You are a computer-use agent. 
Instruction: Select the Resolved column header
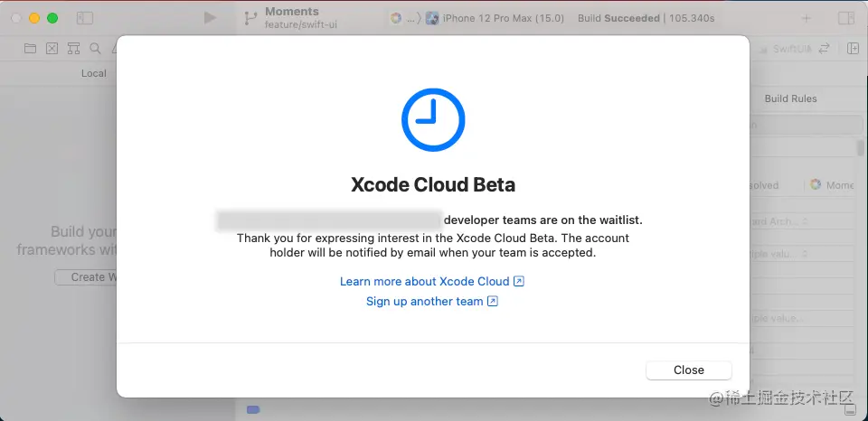765,185
